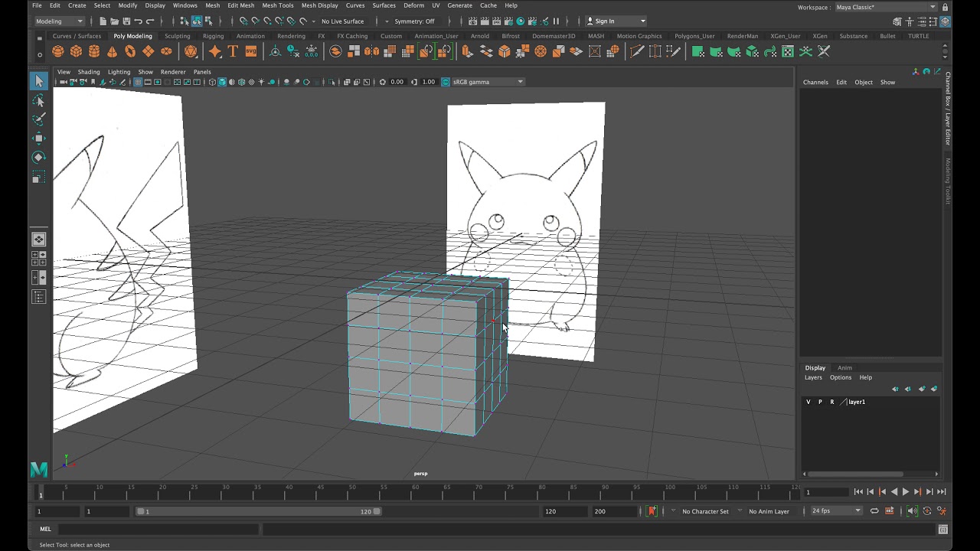
Task: Open the layer editor Options menu
Action: coord(841,377)
